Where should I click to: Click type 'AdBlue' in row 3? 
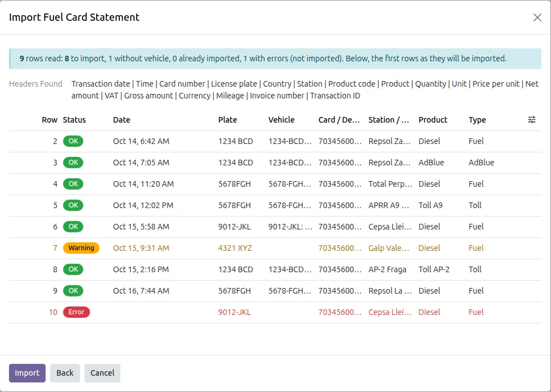(x=481, y=163)
